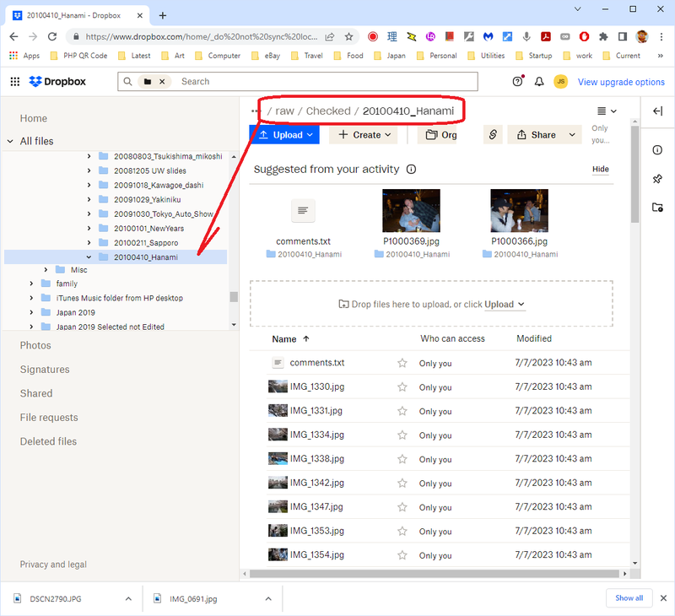Toggle star on IMG_1342.jpg
The image size is (675, 616).
pyautogui.click(x=402, y=484)
